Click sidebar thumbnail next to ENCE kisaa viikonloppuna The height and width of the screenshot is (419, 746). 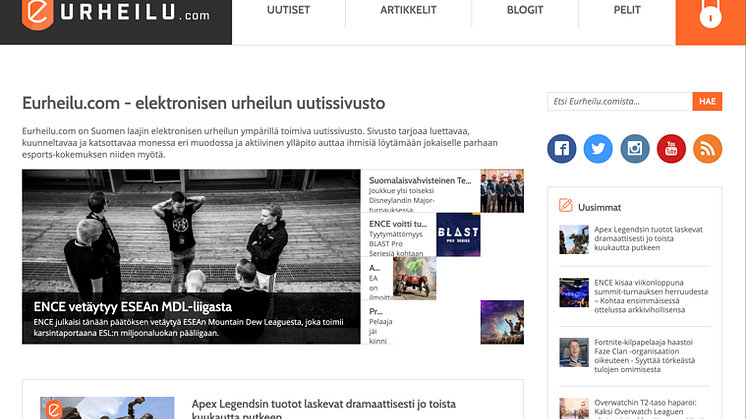[574, 292]
